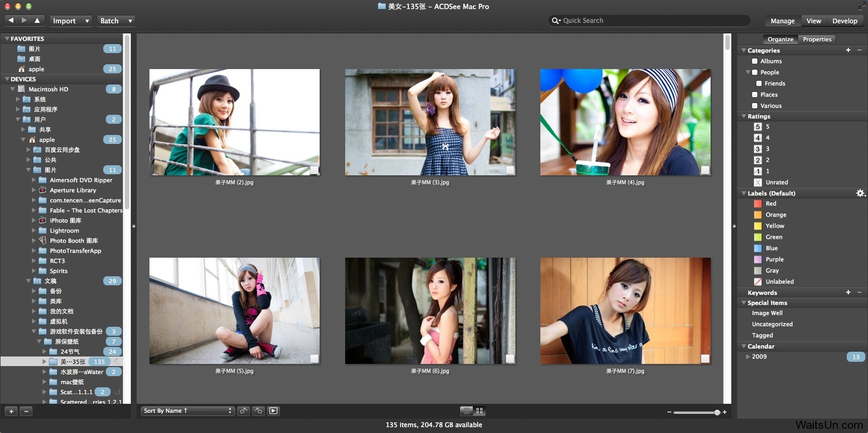Switch to list view mode
The height and width of the screenshot is (433, 868).
pos(466,411)
